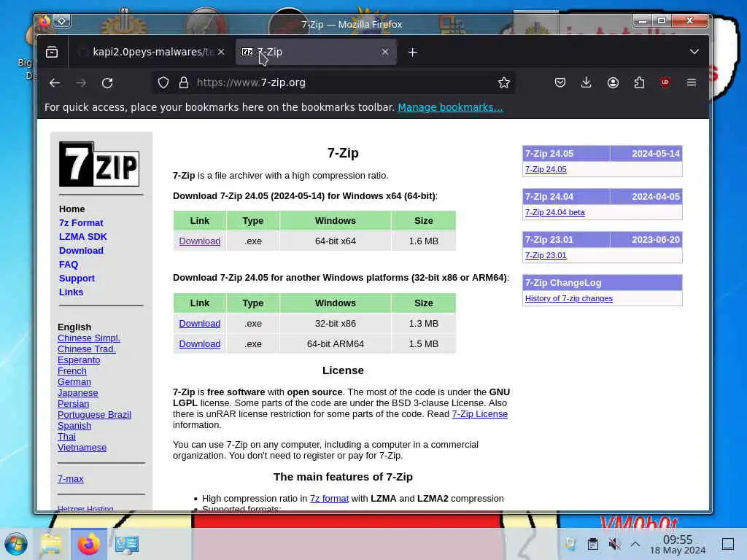This screenshot has width=747, height=560.
Task: Open the Support sidebar link
Action: 77,278
